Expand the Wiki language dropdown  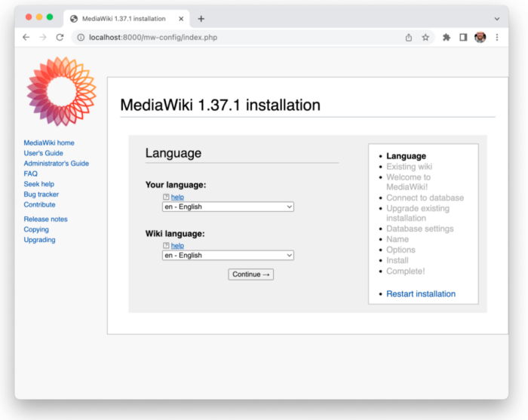tap(228, 256)
